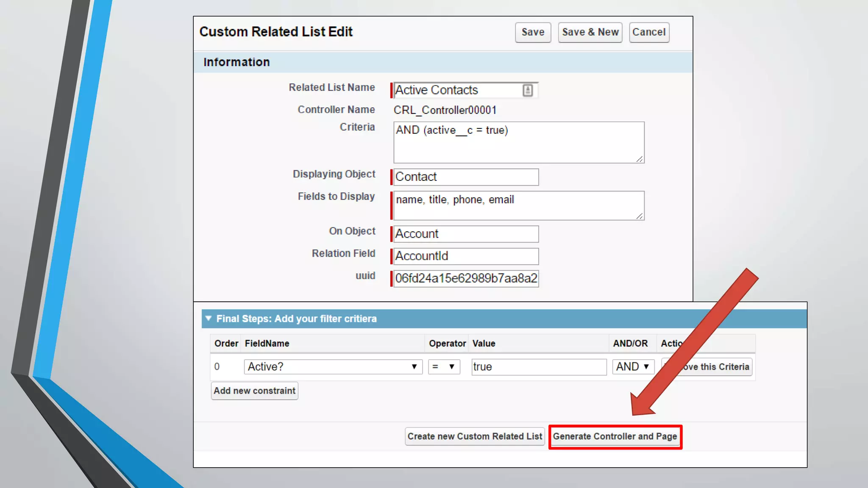This screenshot has width=868, height=488.
Task: Click the Related List Name field
Action: [458, 90]
